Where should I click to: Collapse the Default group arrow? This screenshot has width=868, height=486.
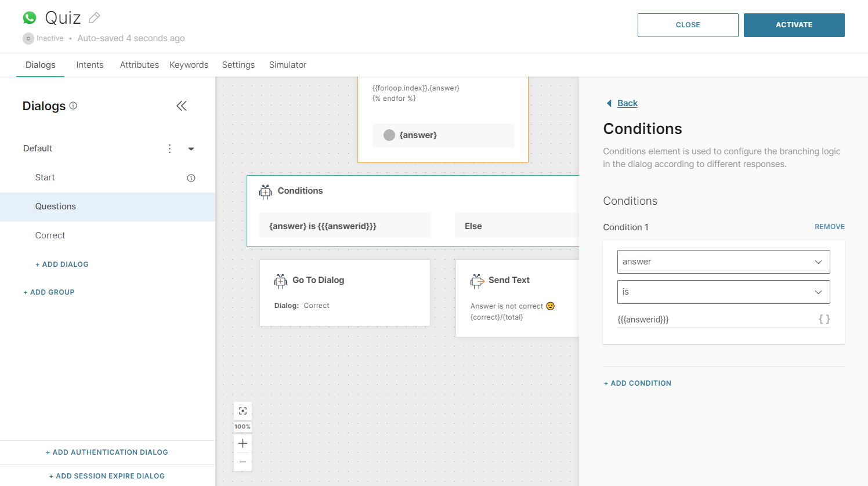pos(191,149)
